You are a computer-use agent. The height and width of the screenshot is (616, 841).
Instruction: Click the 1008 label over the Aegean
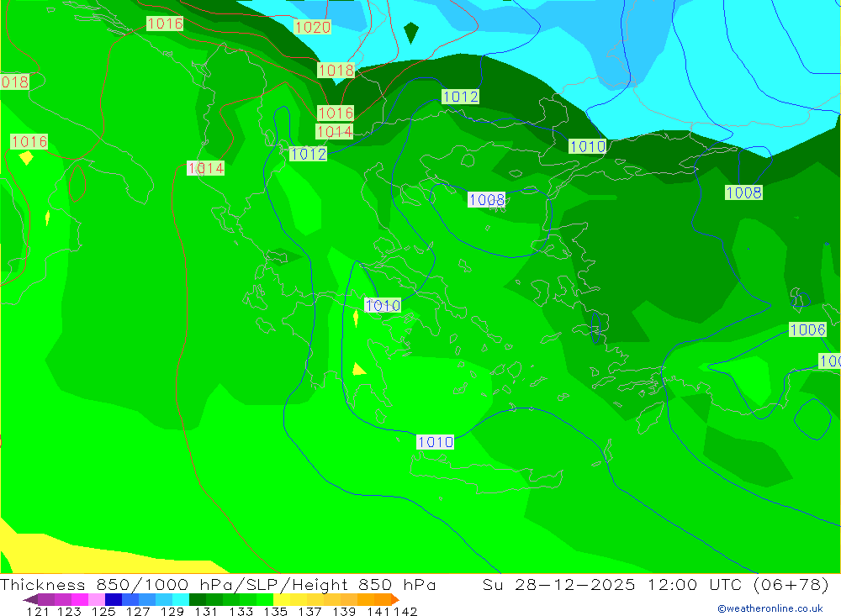click(486, 200)
